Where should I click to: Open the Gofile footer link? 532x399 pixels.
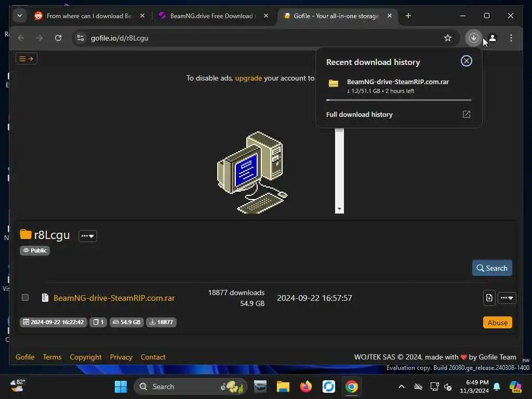tap(25, 357)
